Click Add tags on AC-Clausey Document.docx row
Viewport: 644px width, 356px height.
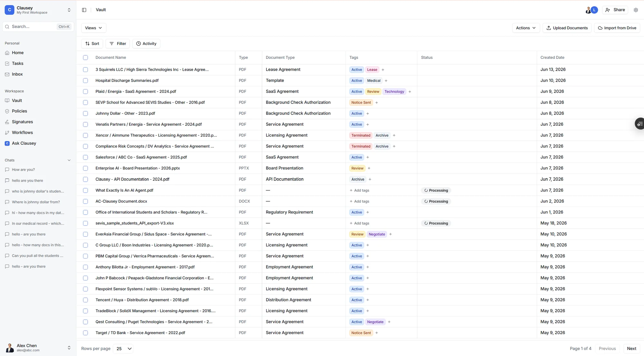pos(359,201)
